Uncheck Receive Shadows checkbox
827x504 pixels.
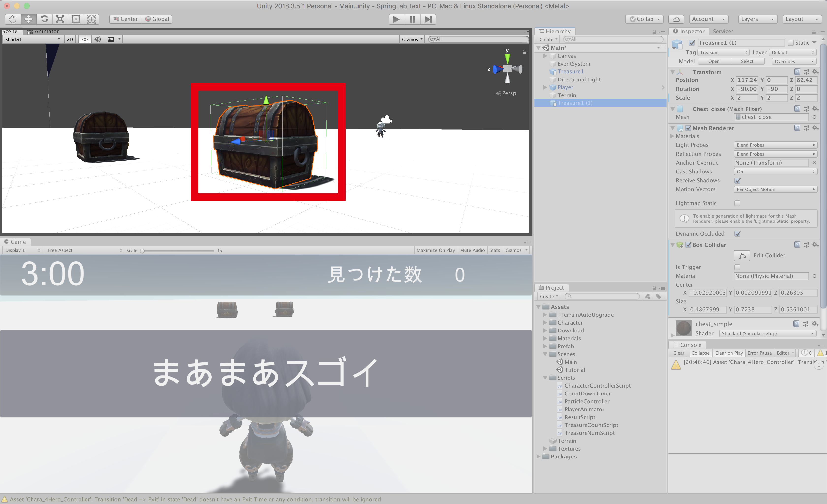click(737, 181)
